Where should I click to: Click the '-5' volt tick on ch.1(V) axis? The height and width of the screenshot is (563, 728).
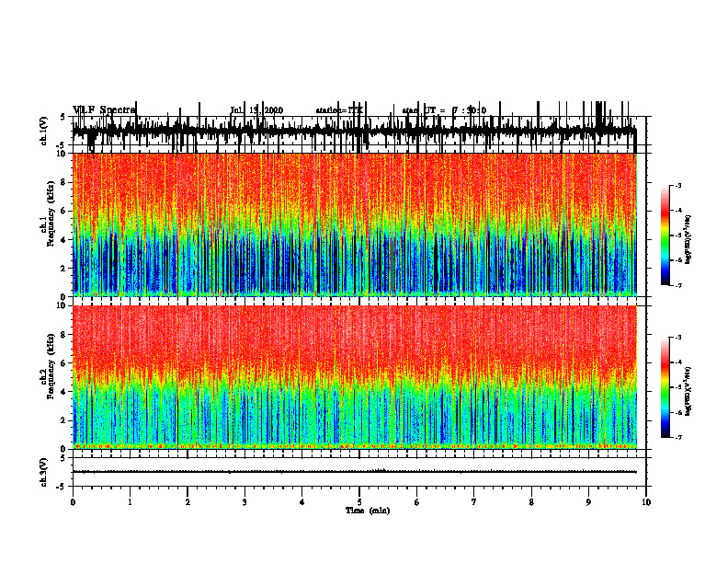[62, 145]
